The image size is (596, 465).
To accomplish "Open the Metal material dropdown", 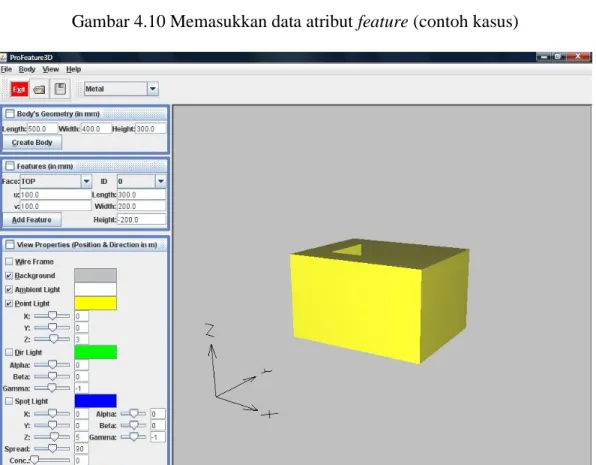I will click(152, 89).
